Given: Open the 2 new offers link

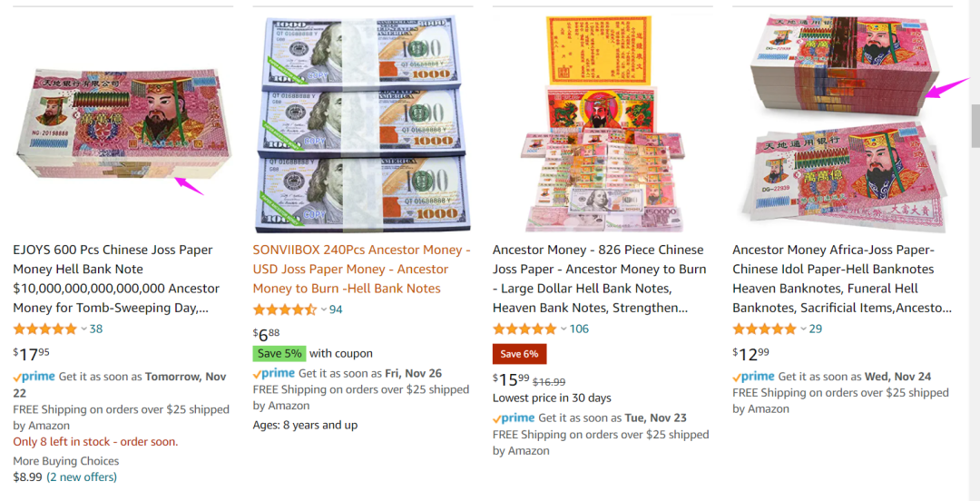Looking at the screenshot, I should point(82,477).
